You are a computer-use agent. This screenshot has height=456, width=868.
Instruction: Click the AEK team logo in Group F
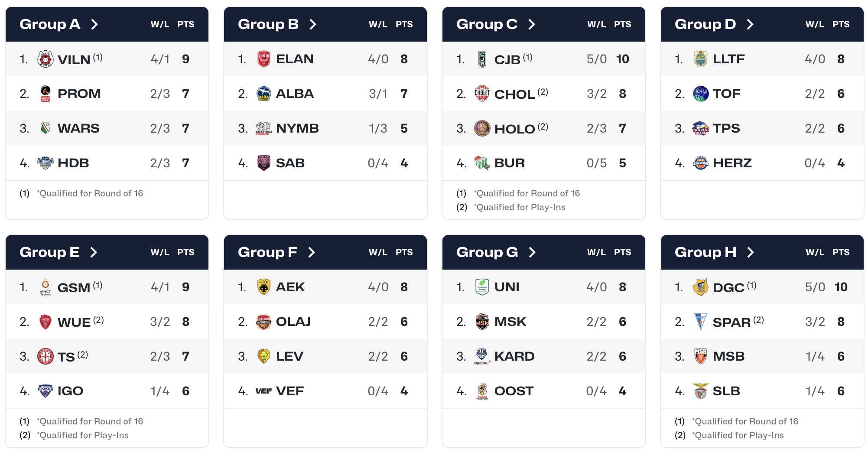pyautogui.click(x=264, y=287)
